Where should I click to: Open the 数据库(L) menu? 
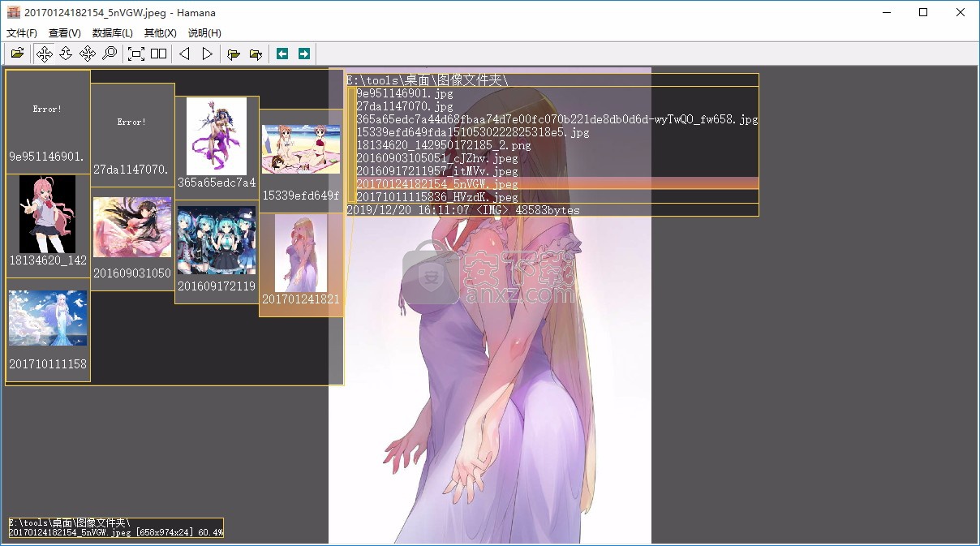click(113, 33)
